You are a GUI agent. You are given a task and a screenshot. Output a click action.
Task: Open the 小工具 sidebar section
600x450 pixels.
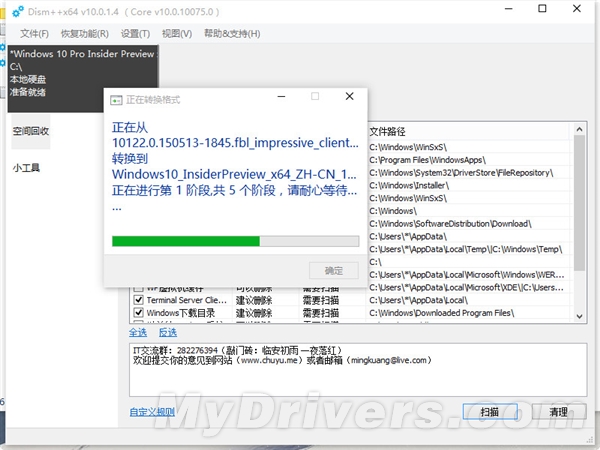point(26,168)
